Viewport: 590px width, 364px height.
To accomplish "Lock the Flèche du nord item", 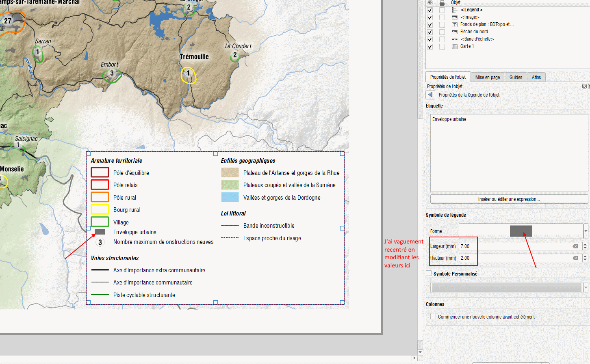I will 442,32.
